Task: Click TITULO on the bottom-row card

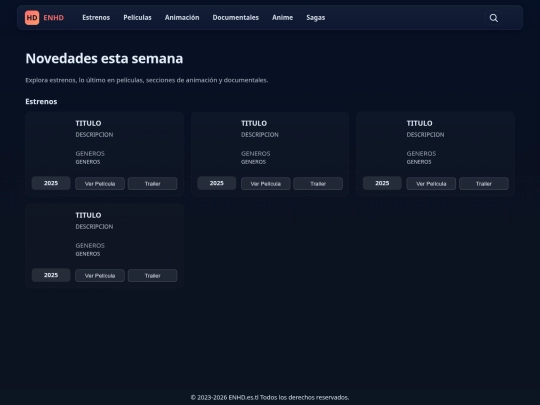Action: (x=89, y=215)
